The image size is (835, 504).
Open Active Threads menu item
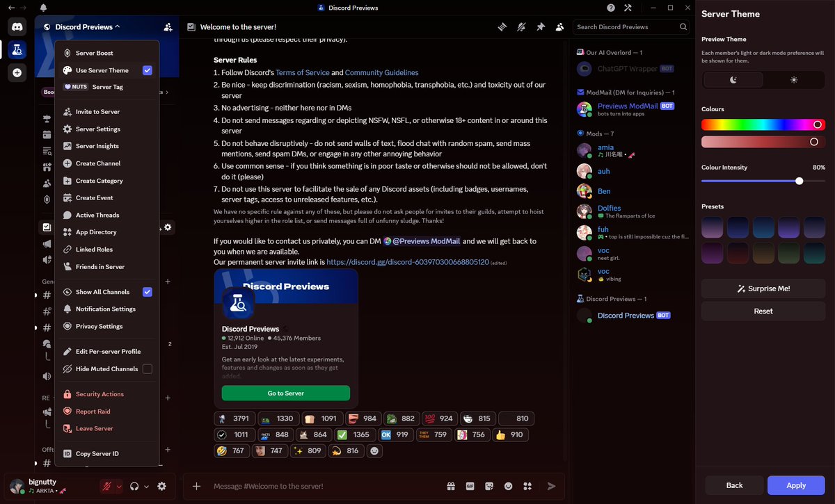point(107,216)
